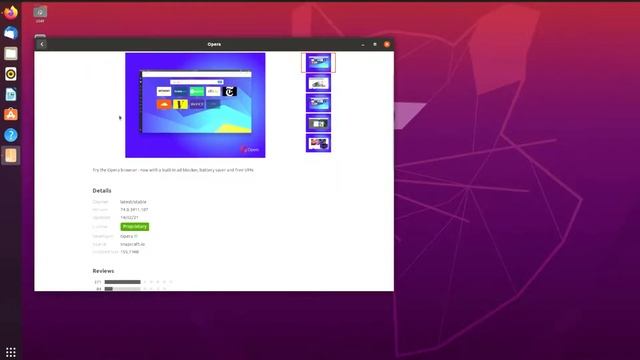Click the review bar with 371 ratings
This screenshot has width=640, height=360.
coord(122,282)
